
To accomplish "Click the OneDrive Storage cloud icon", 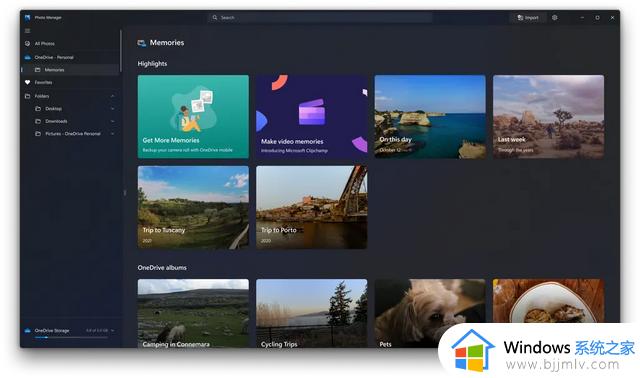I will 27,330.
